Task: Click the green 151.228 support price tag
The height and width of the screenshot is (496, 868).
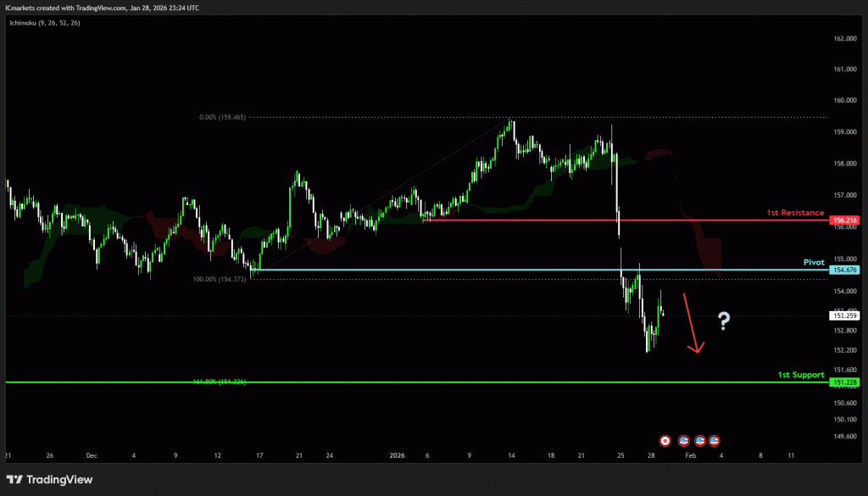Action: (x=845, y=382)
